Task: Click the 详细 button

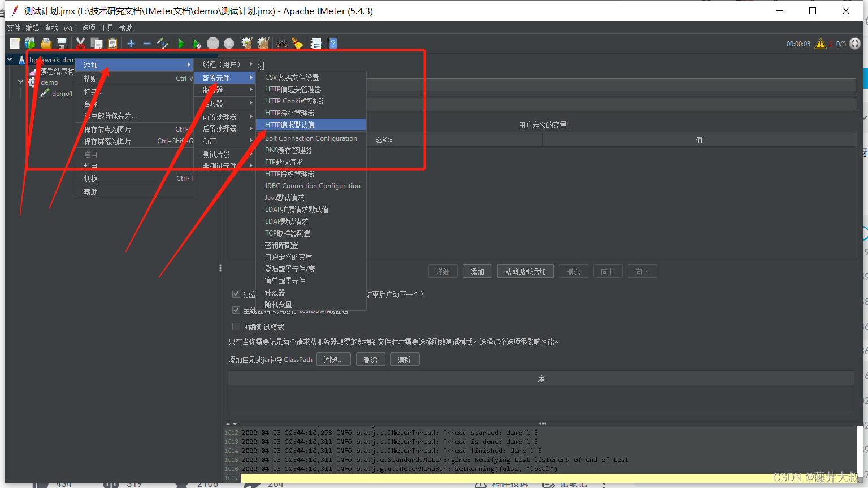Action: pos(443,272)
